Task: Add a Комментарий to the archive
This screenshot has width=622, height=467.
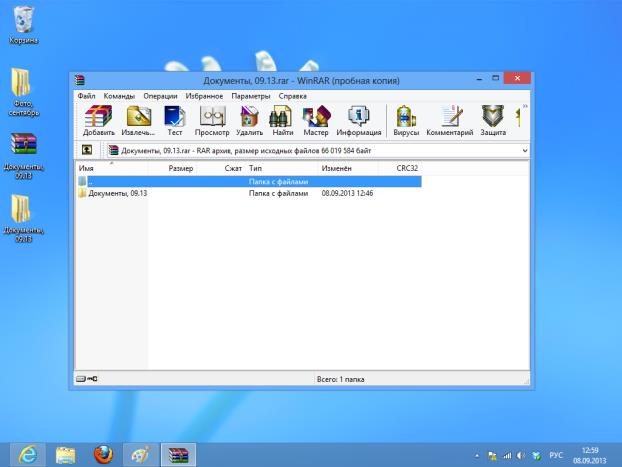Action: tap(450, 121)
